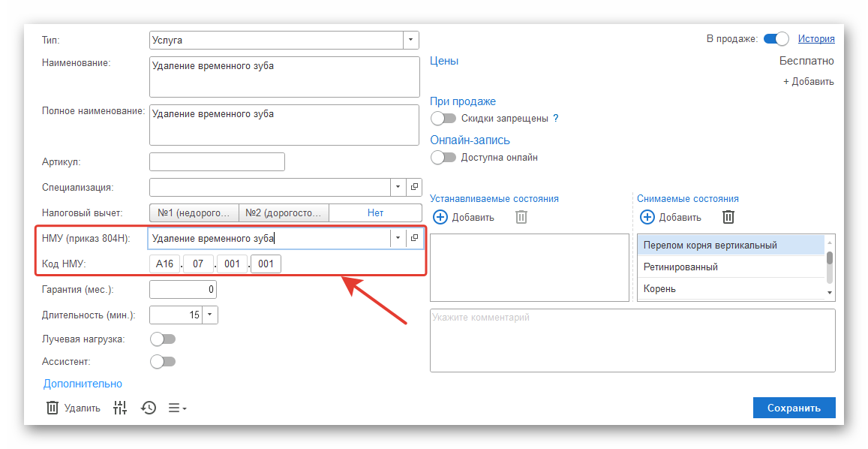This screenshot has height=449, width=868.
Task: Open the list menu icon in bottom toolbar
Action: 177,408
